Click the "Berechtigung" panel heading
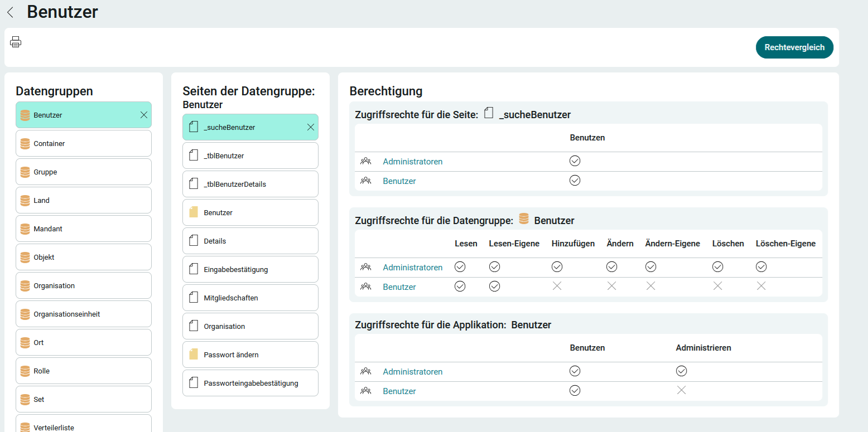Viewport: 868px width, 432px height. tap(386, 91)
